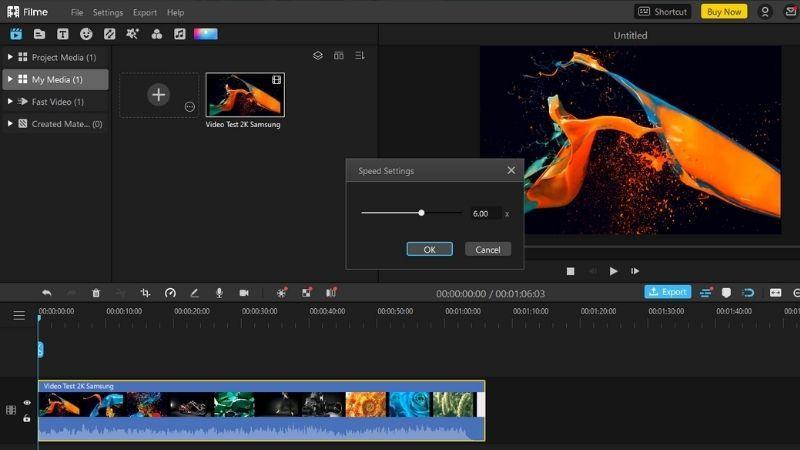Click the freeze frame snowflake icon

(x=282, y=292)
